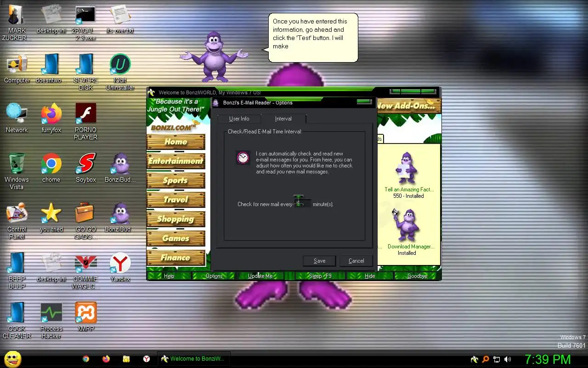
Task: Click the Hide button in BonziWORLD
Action: point(370,276)
